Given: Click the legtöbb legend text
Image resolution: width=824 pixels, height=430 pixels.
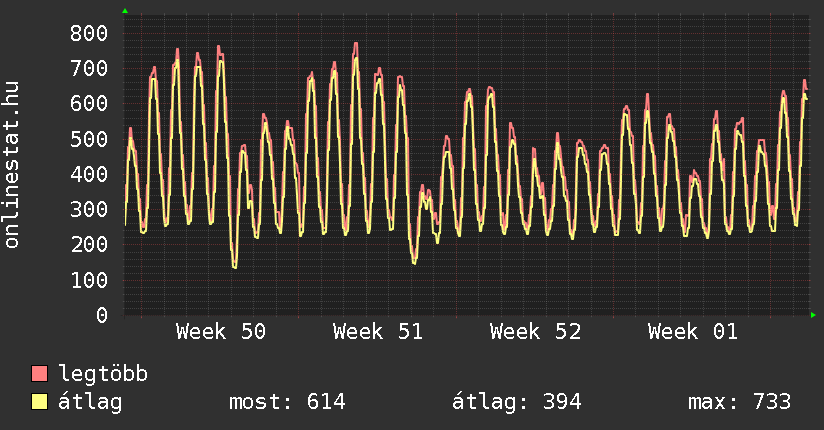Looking at the screenshot, I should (x=103, y=374).
